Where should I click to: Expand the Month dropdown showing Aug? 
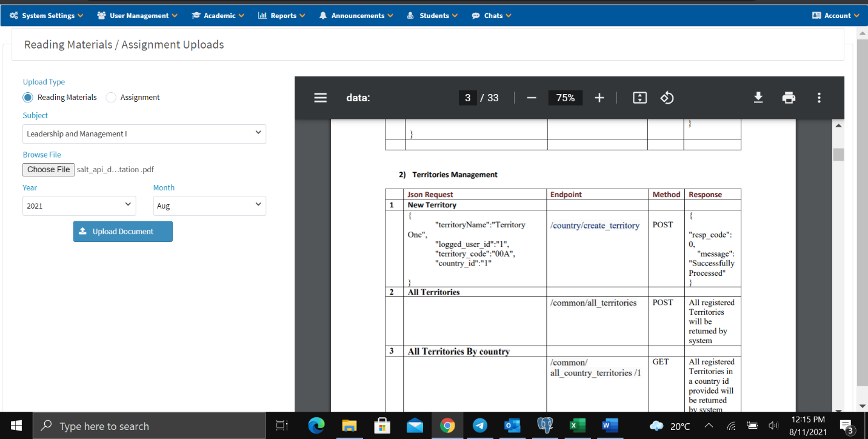[209, 206]
